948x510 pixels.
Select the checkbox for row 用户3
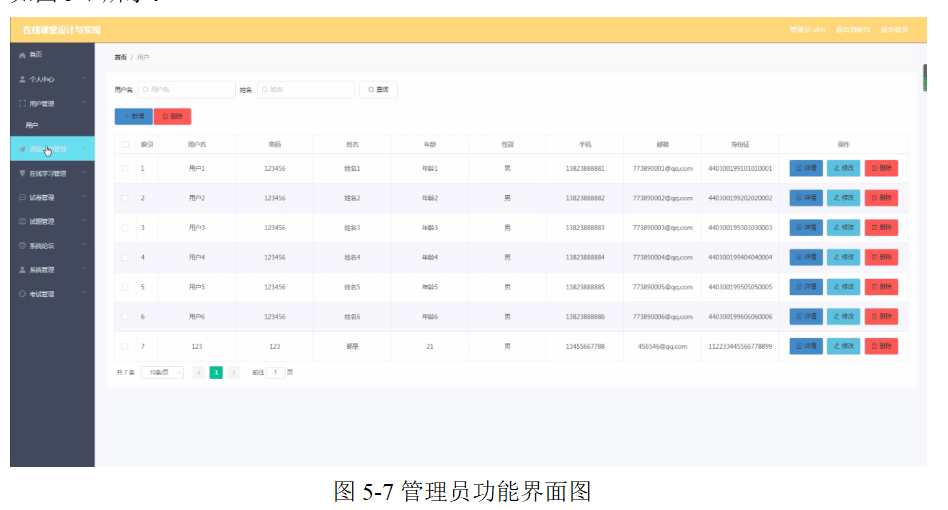tap(125, 228)
